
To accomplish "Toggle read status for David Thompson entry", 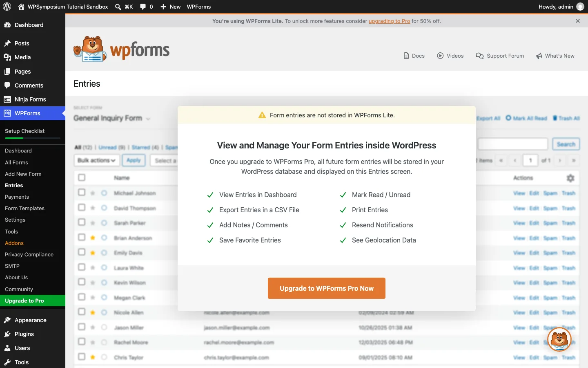I will pyautogui.click(x=104, y=208).
